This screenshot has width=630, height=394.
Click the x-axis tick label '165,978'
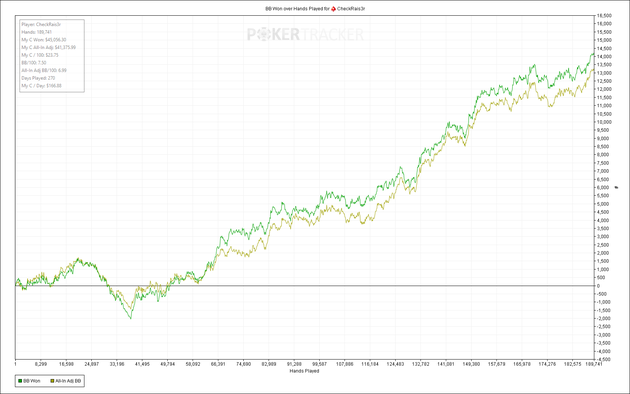point(522,364)
